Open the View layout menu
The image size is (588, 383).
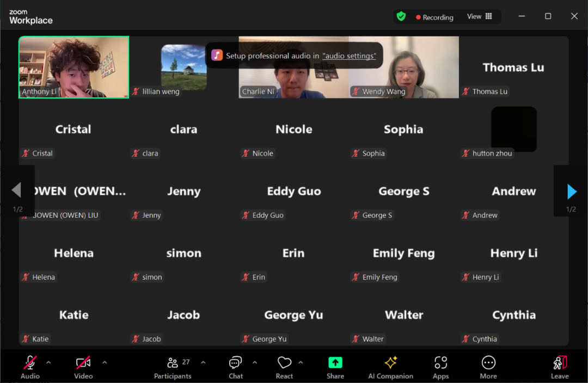coord(479,16)
